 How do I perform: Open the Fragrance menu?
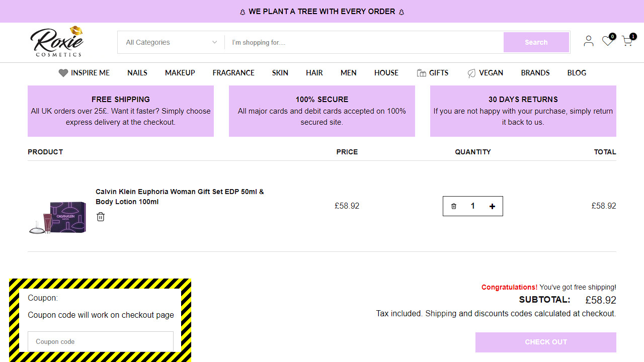click(233, 73)
